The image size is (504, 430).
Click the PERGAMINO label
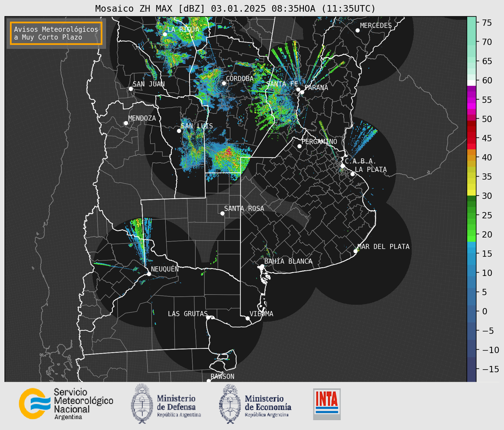pyautogui.click(x=319, y=141)
